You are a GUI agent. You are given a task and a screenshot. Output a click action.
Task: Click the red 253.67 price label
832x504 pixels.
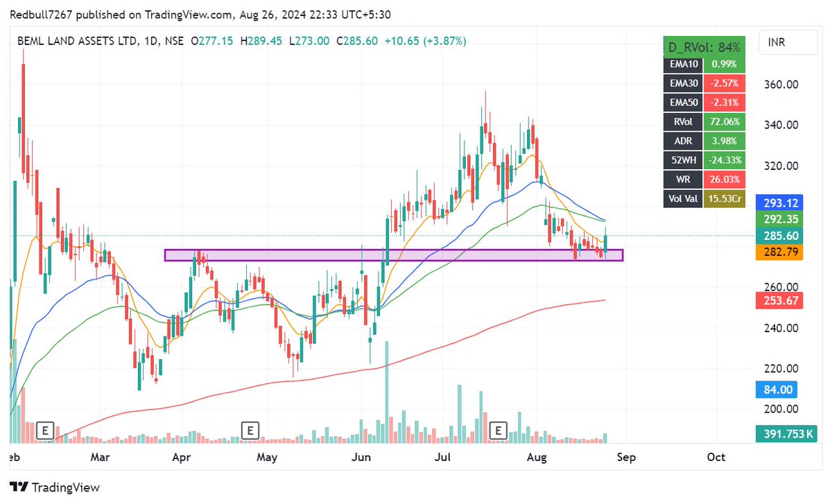coord(781,299)
